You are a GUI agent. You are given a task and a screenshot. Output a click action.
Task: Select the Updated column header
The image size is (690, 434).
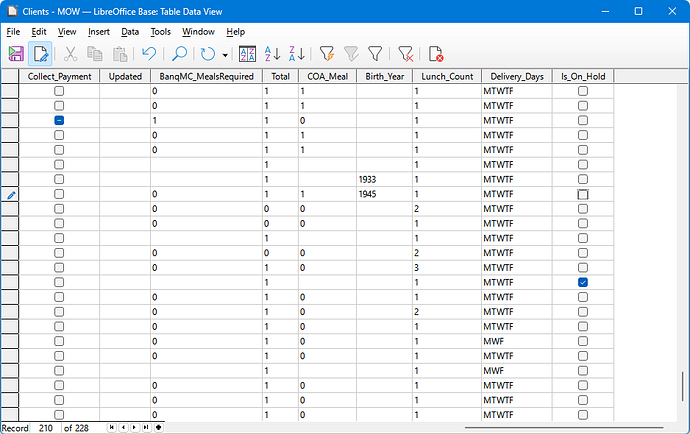click(x=125, y=77)
